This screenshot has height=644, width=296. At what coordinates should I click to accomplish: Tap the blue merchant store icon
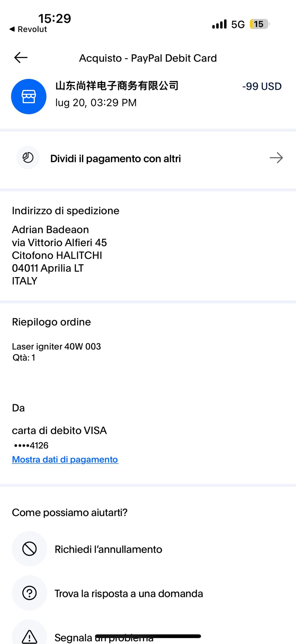[x=29, y=97]
